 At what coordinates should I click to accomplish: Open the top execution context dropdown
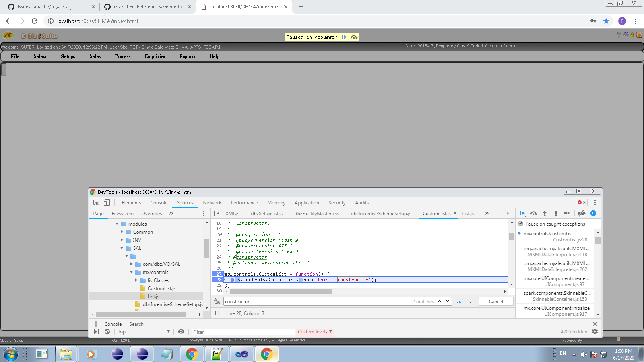[144, 332]
